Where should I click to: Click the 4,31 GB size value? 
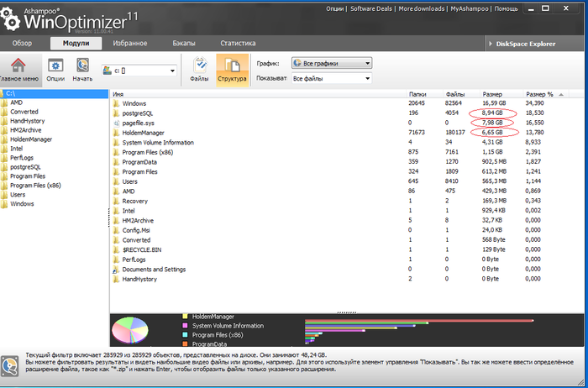[492, 142]
